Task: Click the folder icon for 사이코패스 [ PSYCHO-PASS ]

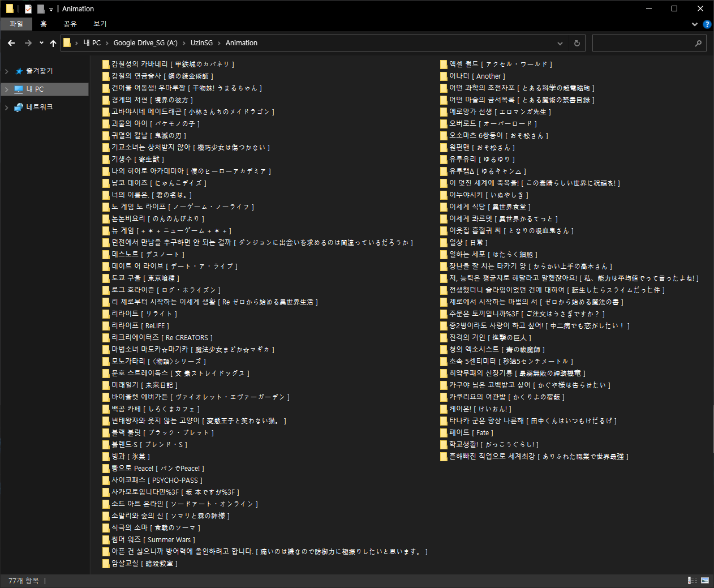Action: (x=106, y=480)
